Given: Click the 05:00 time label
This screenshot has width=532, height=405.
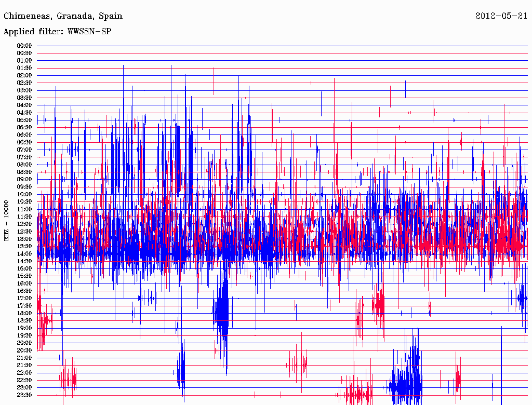Looking at the screenshot, I should pos(24,120).
